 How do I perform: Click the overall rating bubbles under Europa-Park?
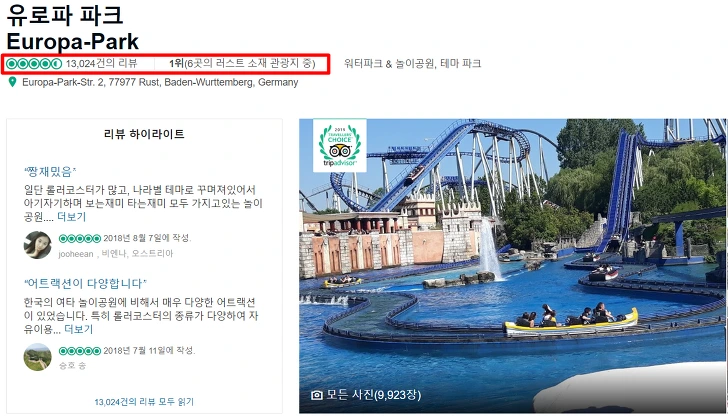pos(34,64)
